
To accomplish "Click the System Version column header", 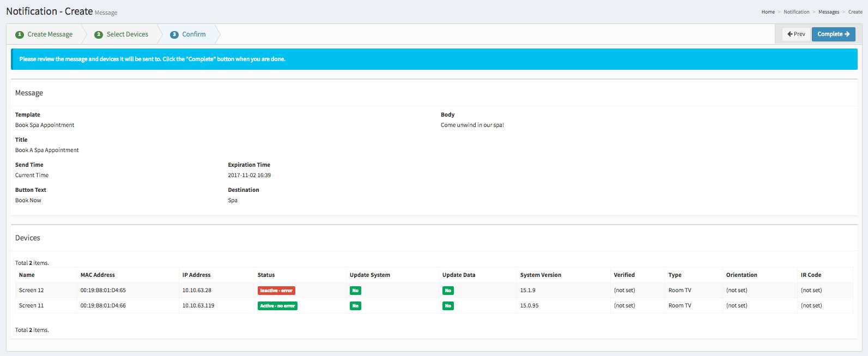I will click(540, 275).
